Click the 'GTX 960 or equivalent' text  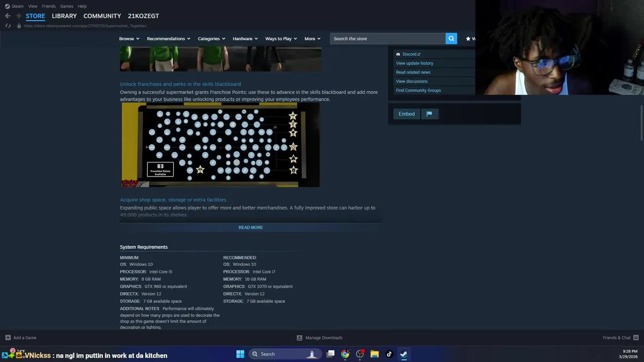pos(166,287)
